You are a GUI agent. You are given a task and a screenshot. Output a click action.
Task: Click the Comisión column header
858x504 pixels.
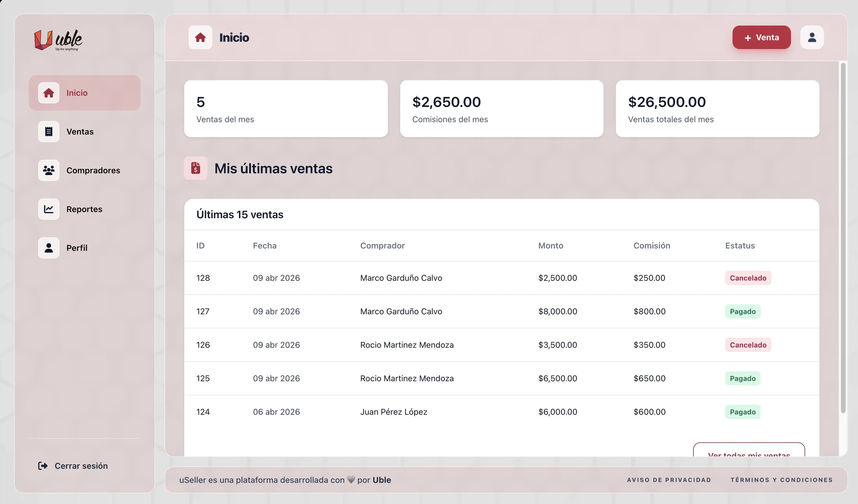[652, 246]
